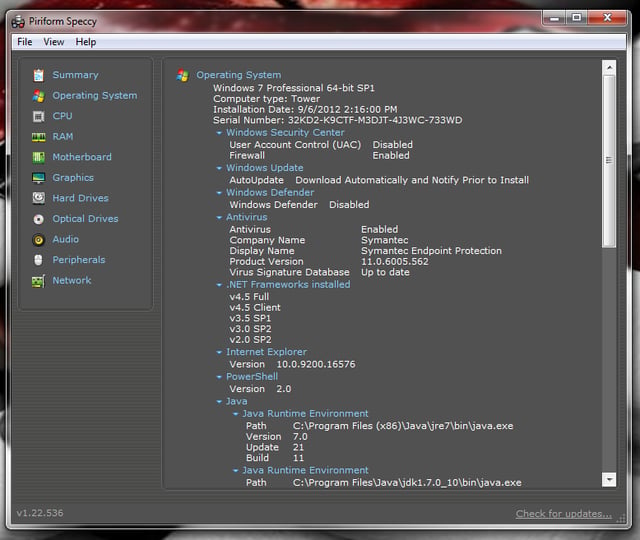
Task: Collapse the Windows Security Center section
Action: 219,133
